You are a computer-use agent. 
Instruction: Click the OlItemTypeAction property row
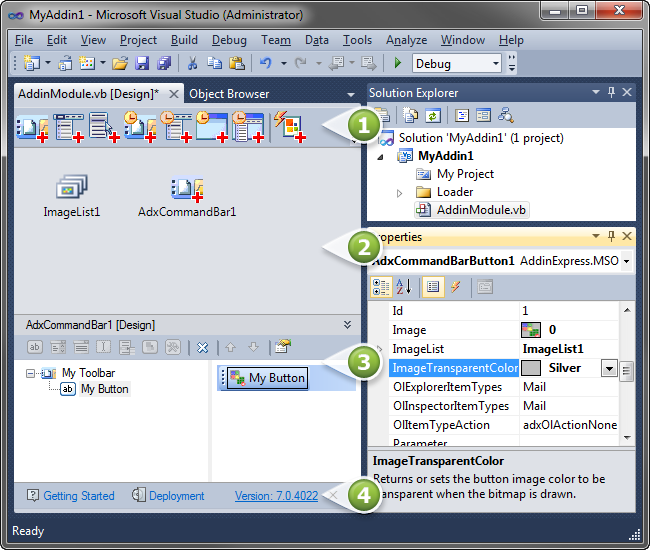pos(503,425)
